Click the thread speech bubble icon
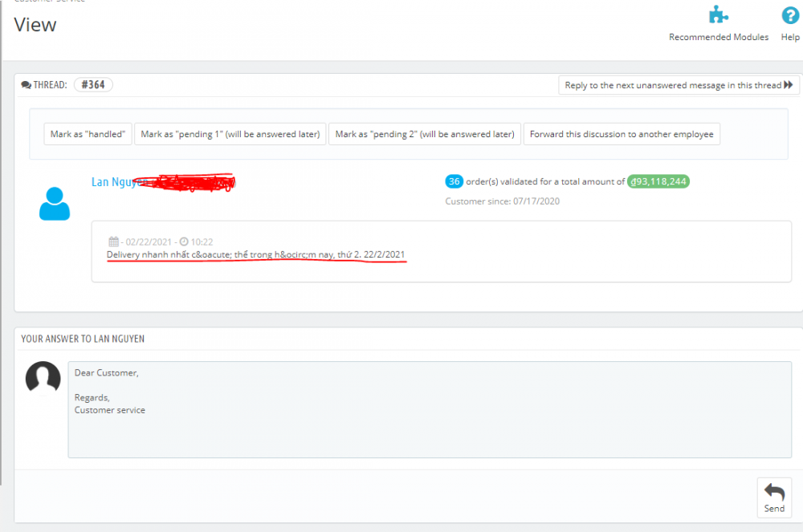 26,85
